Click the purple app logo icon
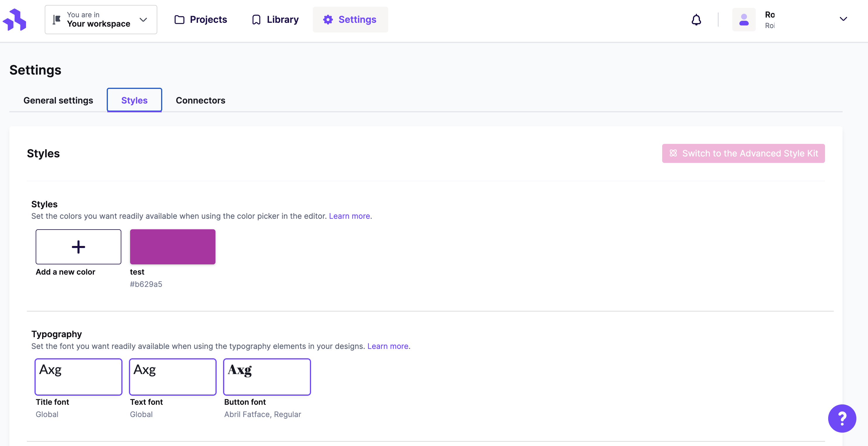Screen dimensions: 868x446 [x=15, y=20]
